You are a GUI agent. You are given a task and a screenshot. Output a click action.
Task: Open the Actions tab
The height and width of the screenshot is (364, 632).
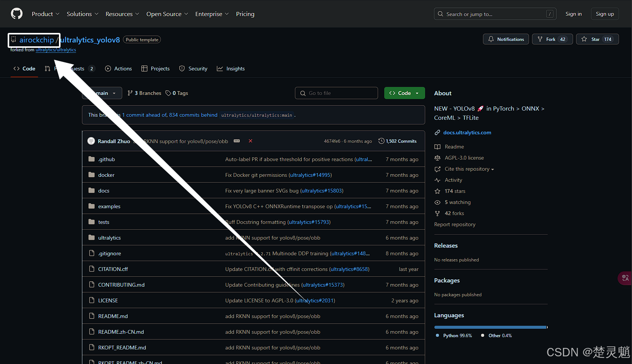[118, 69]
